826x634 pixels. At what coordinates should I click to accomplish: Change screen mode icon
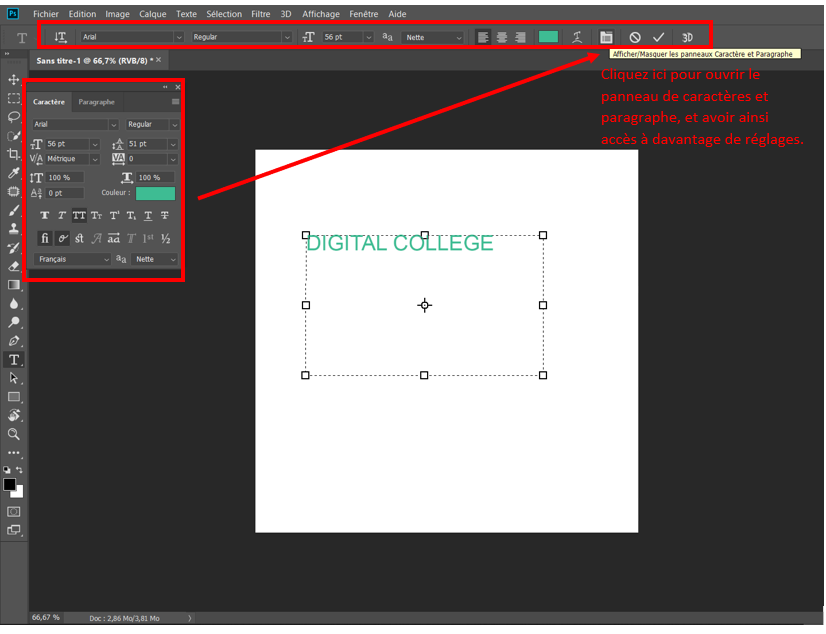[x=14, y=530]
